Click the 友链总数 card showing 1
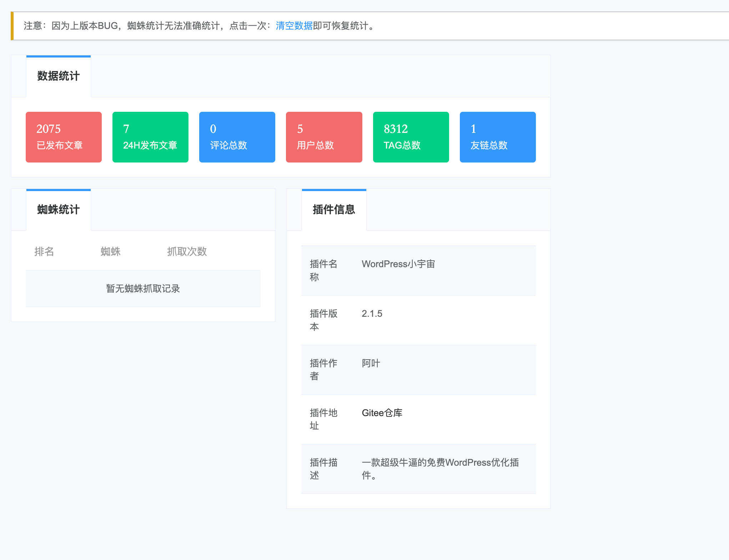 tap(498, 137)
